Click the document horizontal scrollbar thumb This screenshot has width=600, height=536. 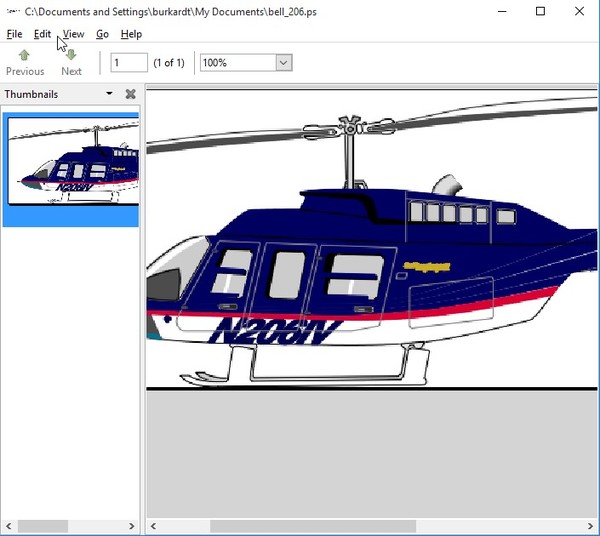point(312,526)
